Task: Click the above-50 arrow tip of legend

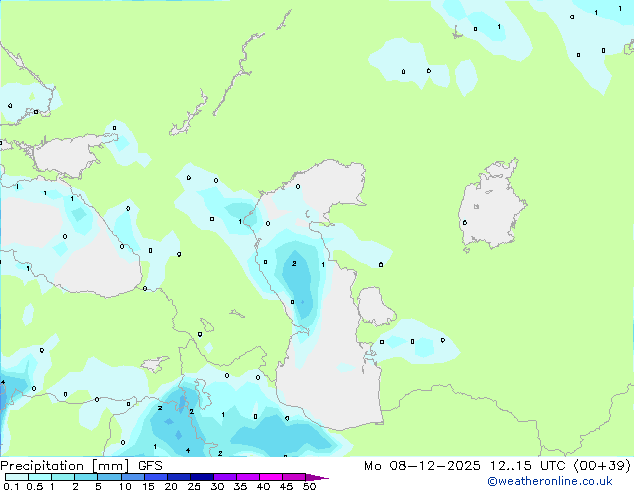Action: click(x=317, y=477)
